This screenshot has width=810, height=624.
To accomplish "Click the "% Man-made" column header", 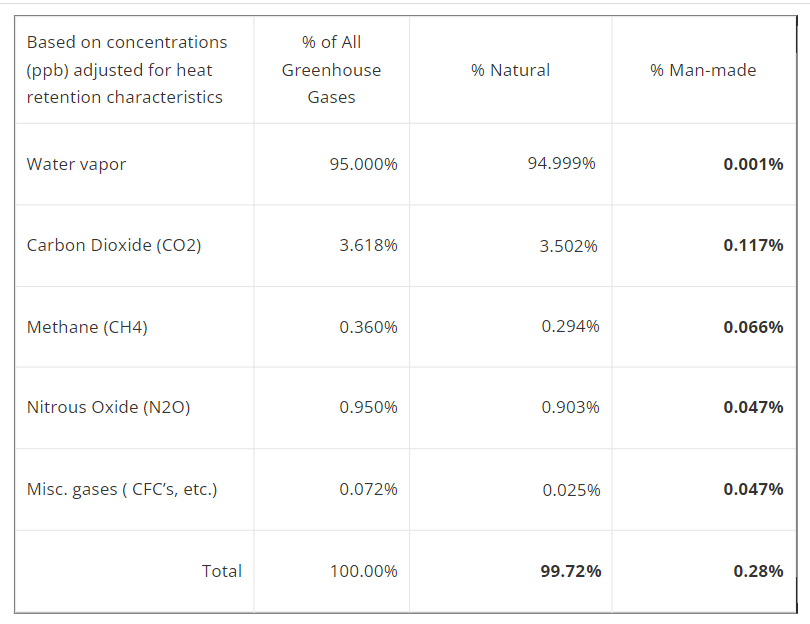I will 703,70.
